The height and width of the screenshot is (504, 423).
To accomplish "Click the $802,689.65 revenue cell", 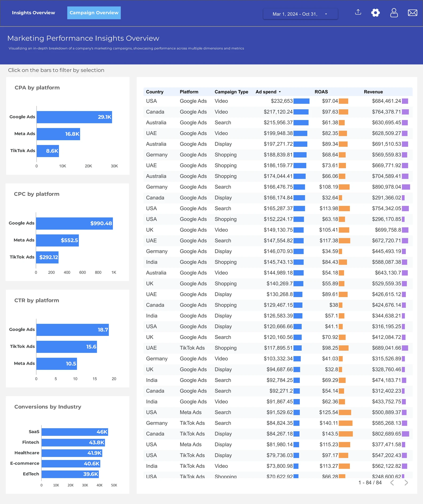I will click(x=387, y=434).
